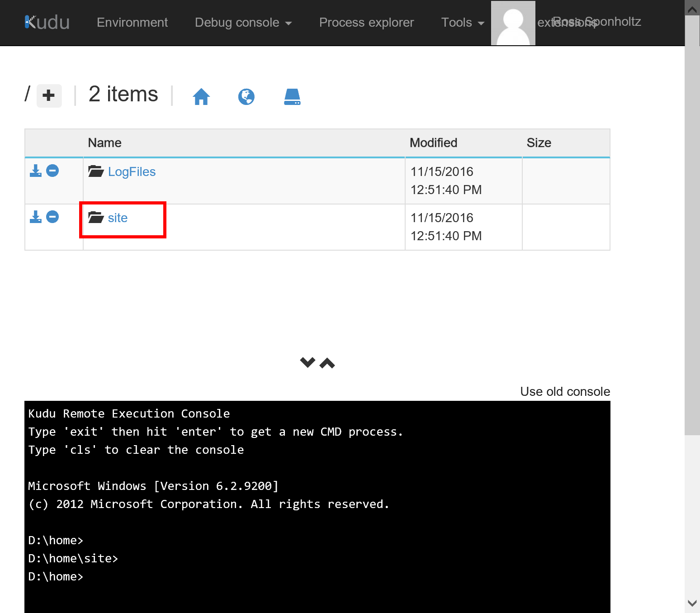Click the scrollbar down arrow
The width and height of the screenshot is (700, 613).
(x=692, y=603)
